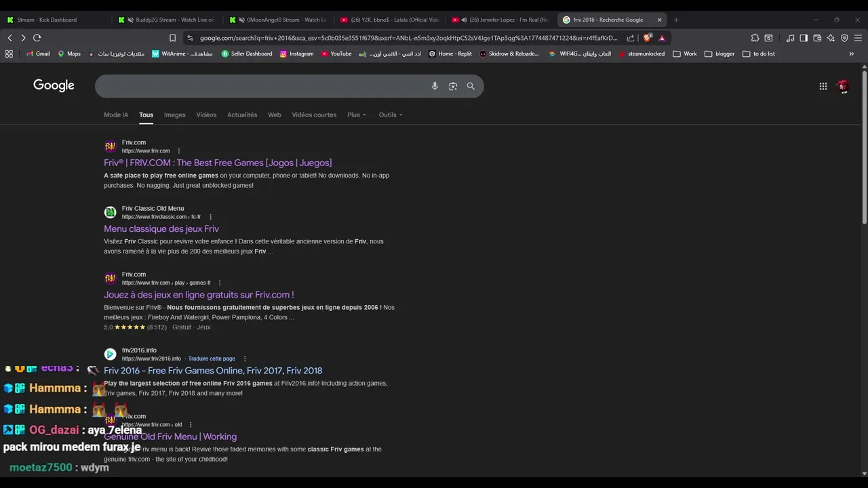Open Brave Wallet icon

pyautogui.click(x=817, y=38)
